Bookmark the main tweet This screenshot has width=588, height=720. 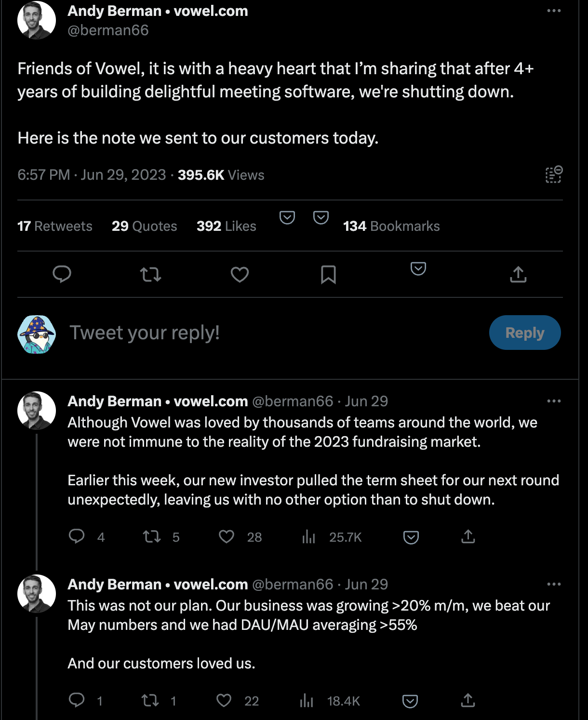coord(328,275)
